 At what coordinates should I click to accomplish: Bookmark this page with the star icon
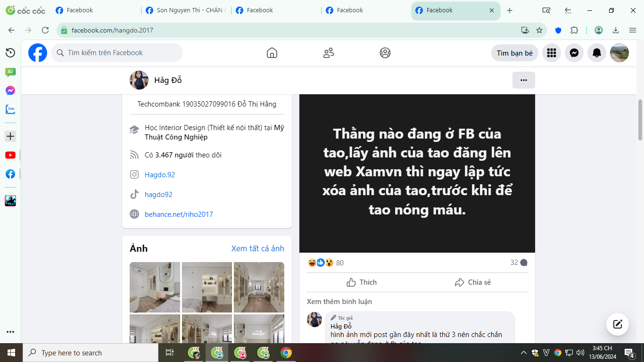pos(539,30)
